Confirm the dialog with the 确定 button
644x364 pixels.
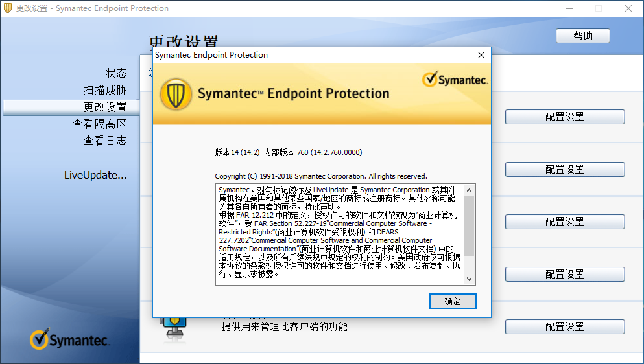pos(453,301)
